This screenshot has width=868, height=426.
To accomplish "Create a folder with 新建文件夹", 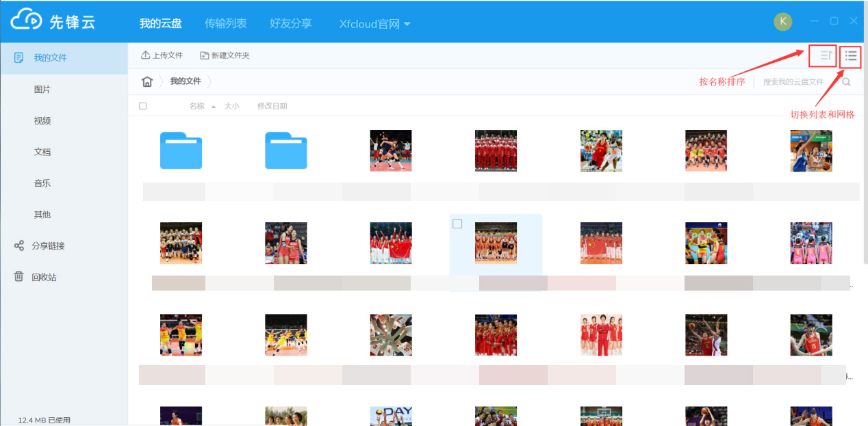I will [x=225, y=55].
